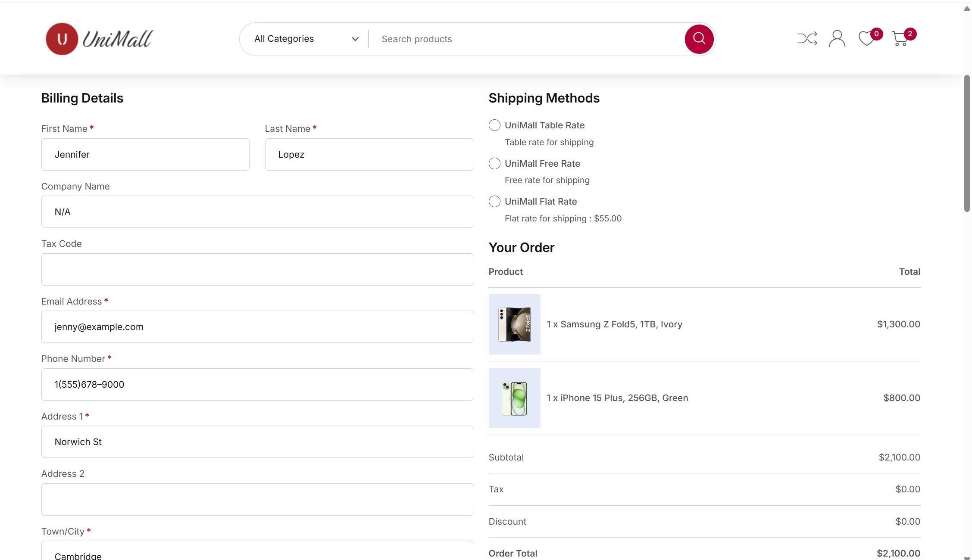This screenshot has width=972, height=560.
Task: Click the red search magnifier button
Action: [699, 39]
